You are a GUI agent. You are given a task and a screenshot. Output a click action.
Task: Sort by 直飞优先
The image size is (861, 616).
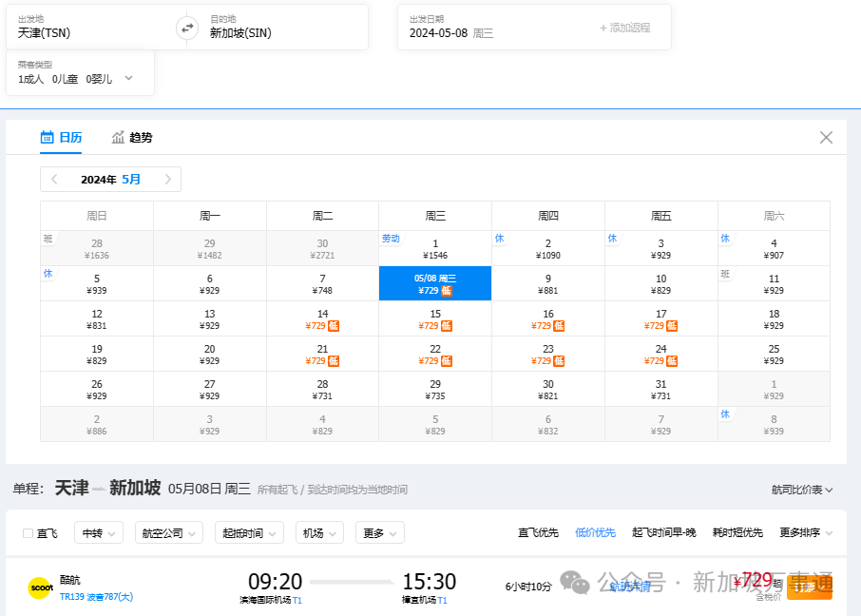pyautogui.click(x=538, y=532)
